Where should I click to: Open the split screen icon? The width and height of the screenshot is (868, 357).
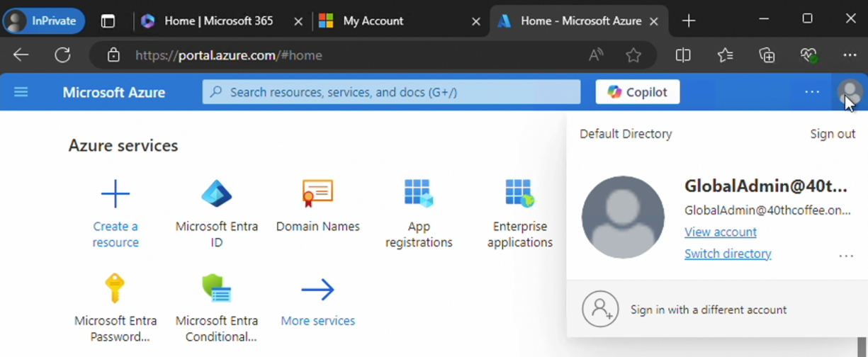tap(683, 55)
